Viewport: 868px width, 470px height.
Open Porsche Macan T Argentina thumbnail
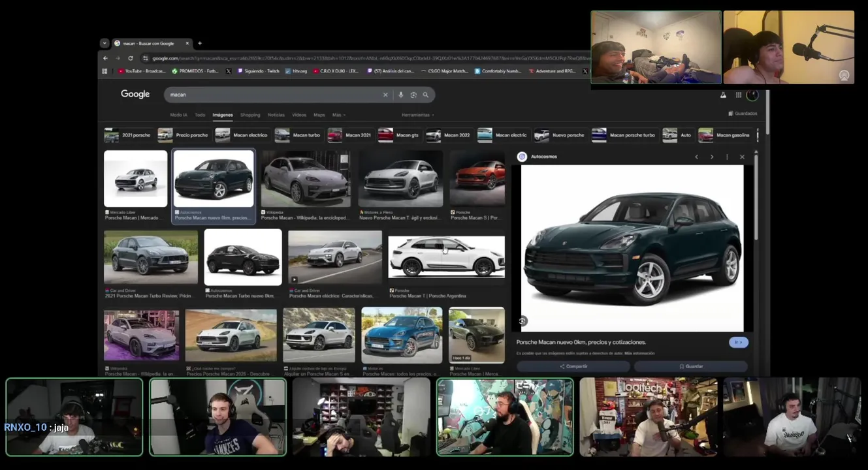tap(447, 257)
